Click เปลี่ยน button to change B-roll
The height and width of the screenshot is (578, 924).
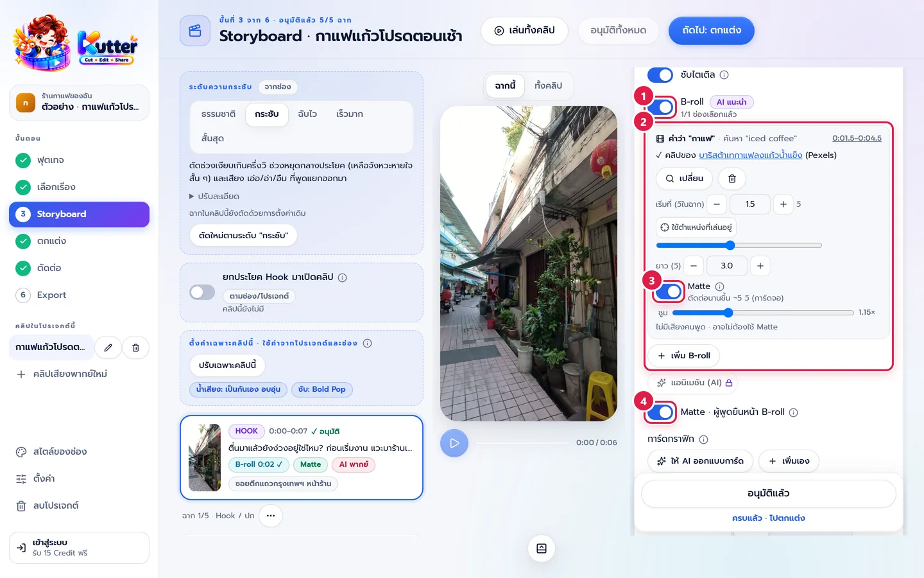click(x=684, y=179)
